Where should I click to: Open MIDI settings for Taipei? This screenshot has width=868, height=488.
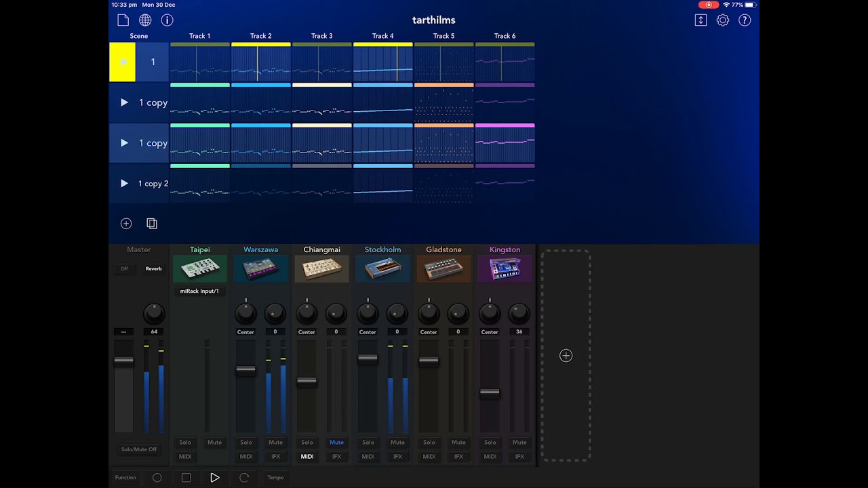tap(185, 457)
